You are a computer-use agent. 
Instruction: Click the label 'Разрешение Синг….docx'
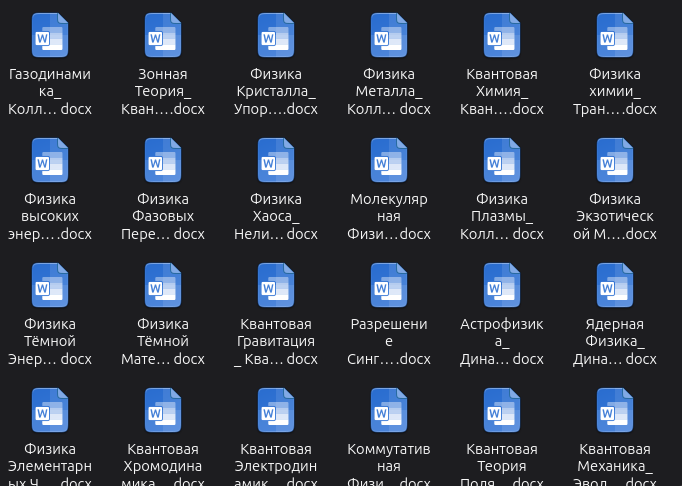coord(389,341)
